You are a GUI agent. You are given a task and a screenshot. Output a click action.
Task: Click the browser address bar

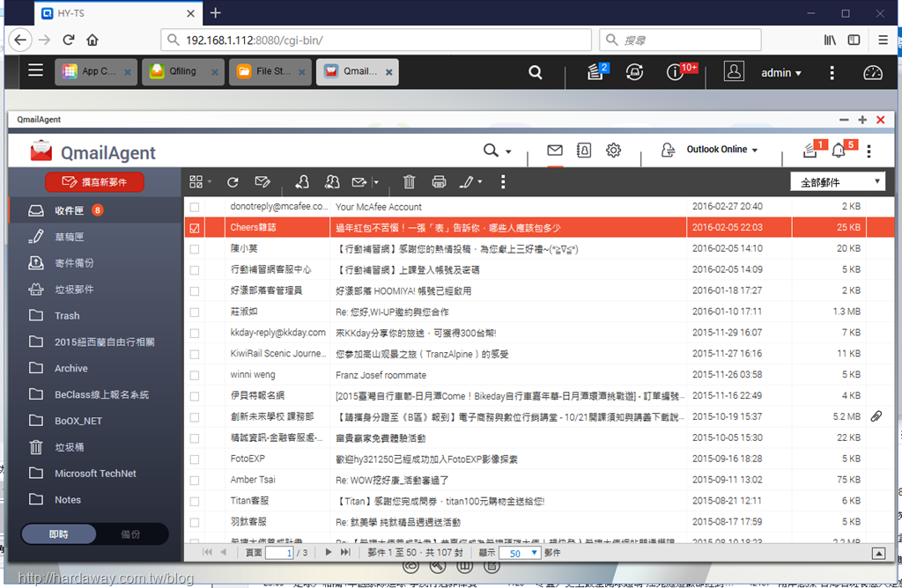[x=376, y=40]
